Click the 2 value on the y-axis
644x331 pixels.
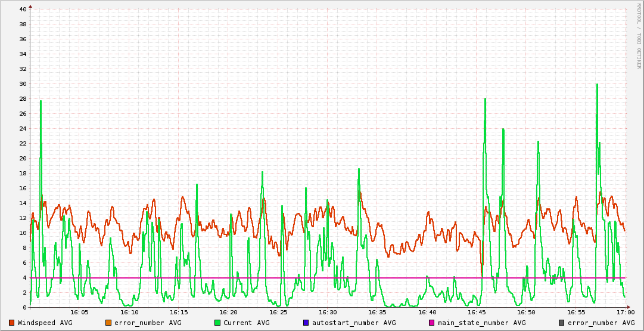point(25,292)
